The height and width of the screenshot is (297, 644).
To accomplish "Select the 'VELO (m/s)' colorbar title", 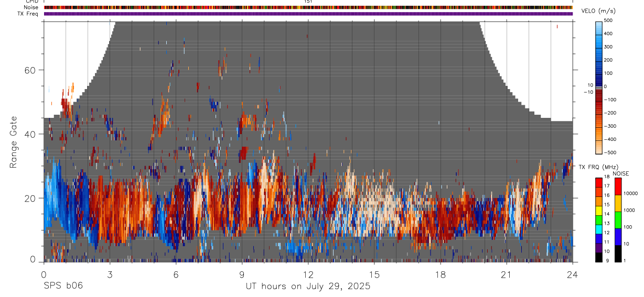I will 598,12.
